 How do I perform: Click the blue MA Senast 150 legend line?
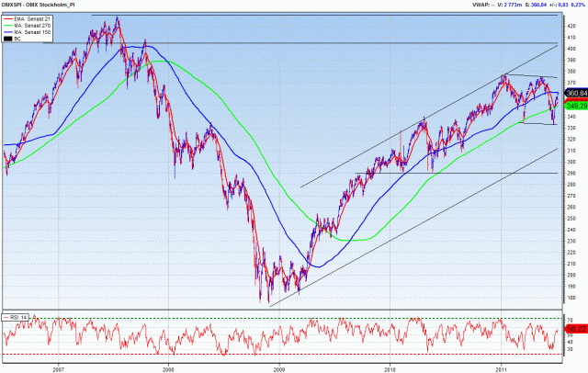pos(11,31)
